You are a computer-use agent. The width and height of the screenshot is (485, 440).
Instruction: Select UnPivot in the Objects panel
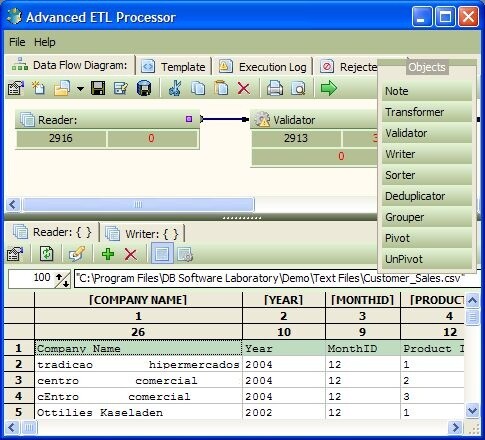pyautogui.click(x=427, y=259)
